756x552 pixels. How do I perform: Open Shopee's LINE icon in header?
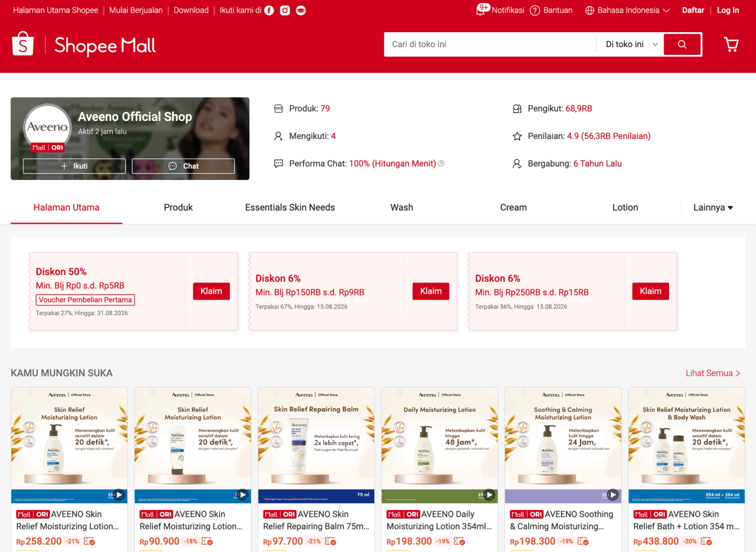tap(301, 10)
